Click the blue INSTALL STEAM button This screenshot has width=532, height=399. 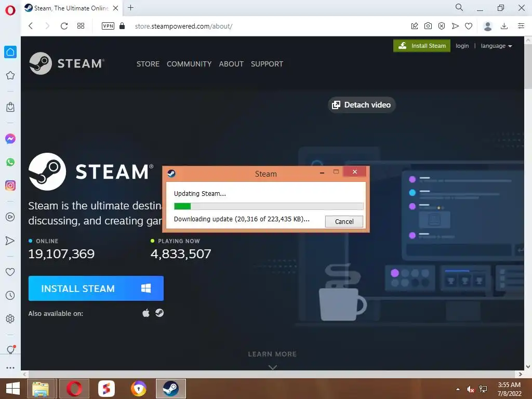pos(96,288)
